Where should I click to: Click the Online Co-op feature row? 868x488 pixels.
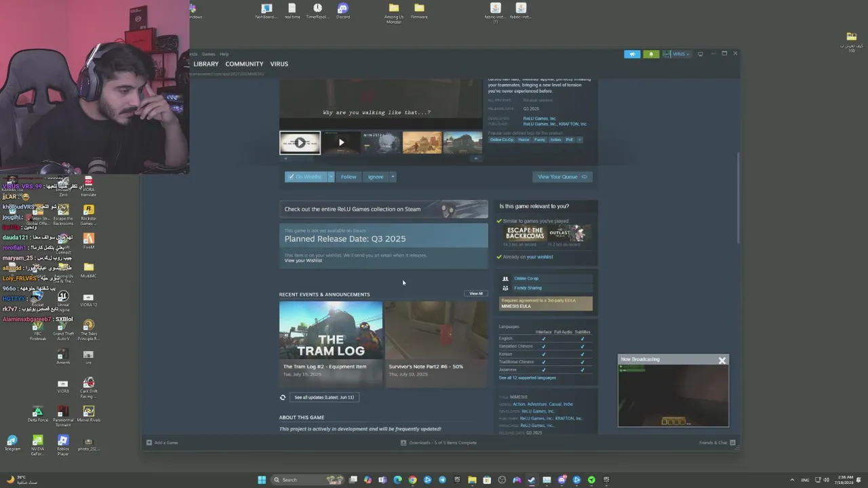tap(546, 279)
